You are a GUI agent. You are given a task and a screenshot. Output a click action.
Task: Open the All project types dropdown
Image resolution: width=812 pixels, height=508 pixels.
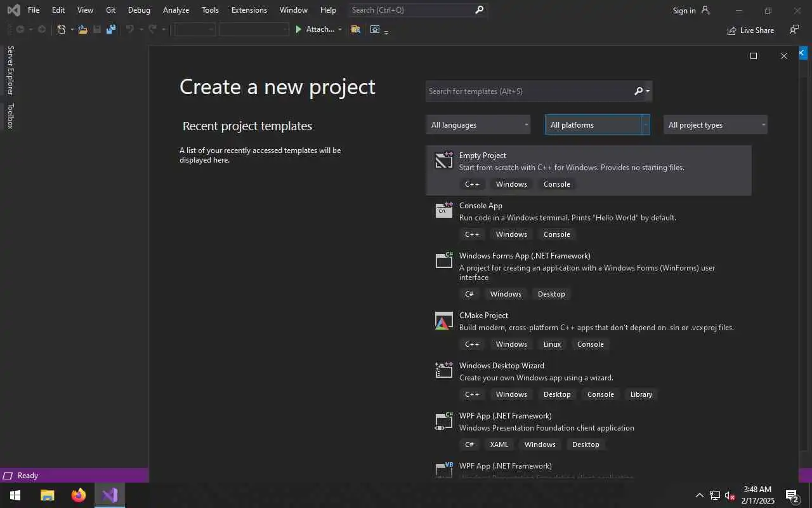716,125
